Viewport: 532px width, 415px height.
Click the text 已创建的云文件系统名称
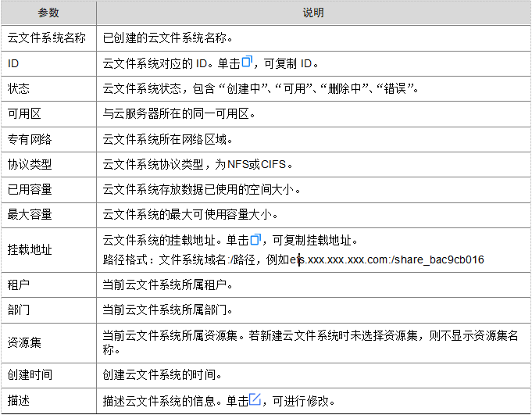point(168,38)
